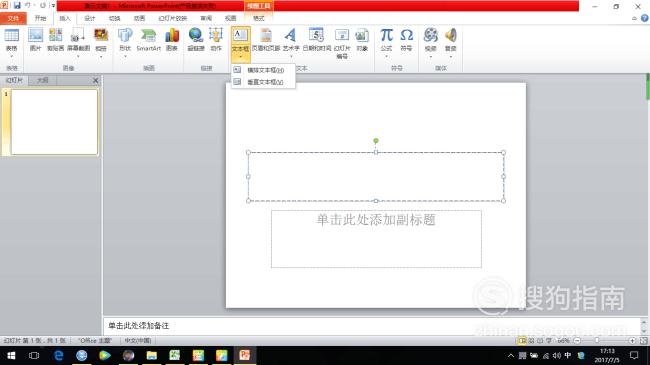Click the 幻灯片编号 slide number icon
650x365 pixels.
click(342, 35)
